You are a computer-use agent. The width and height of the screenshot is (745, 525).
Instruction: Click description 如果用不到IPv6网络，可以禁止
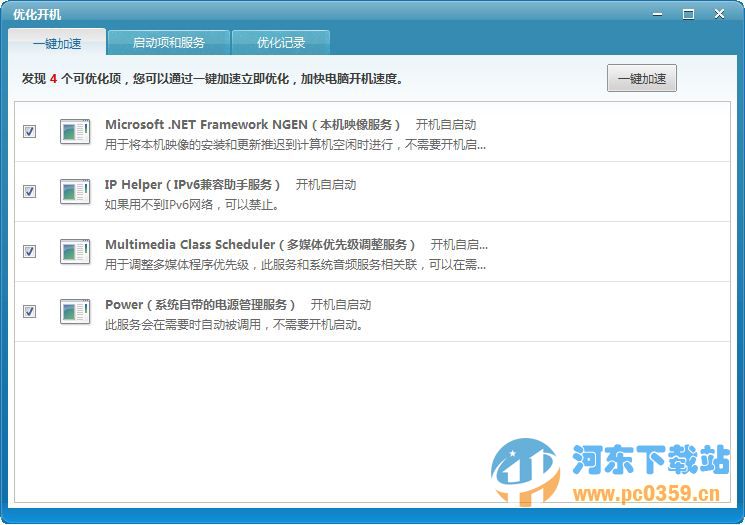pos(191,205)
